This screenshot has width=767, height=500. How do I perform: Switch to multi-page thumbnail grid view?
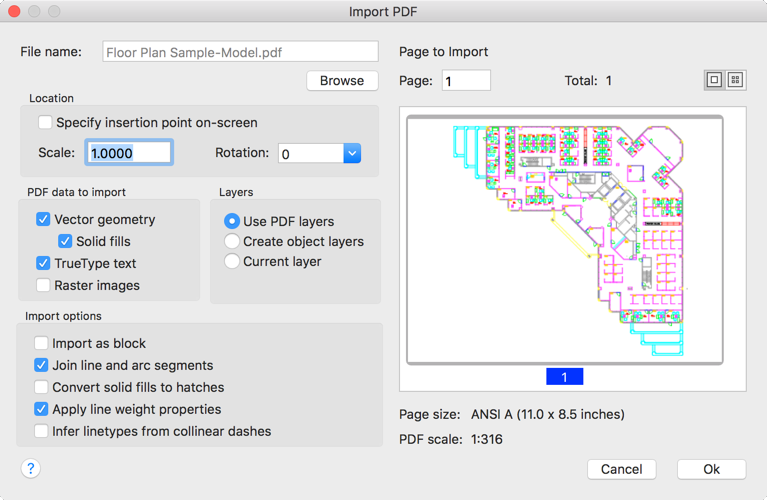[735, 80]
